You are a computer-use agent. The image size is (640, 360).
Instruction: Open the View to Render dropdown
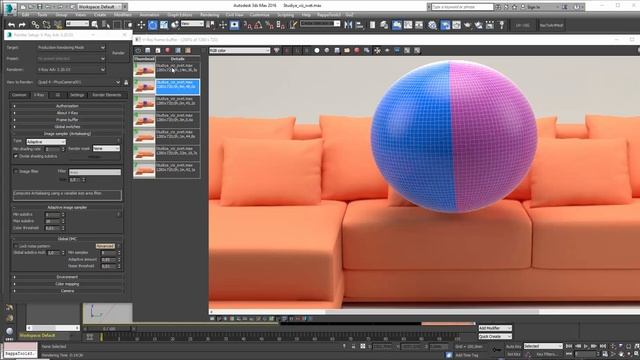coord(79,82)
